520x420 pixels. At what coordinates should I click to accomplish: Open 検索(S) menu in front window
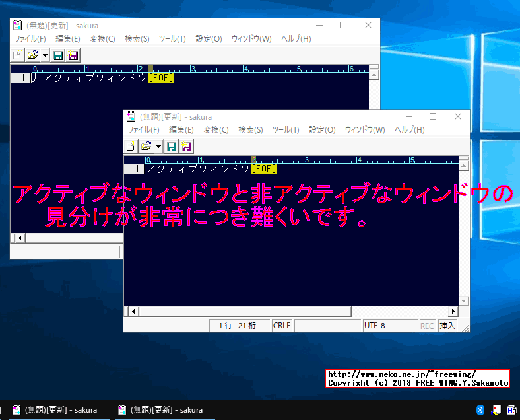tap(250, 129)
